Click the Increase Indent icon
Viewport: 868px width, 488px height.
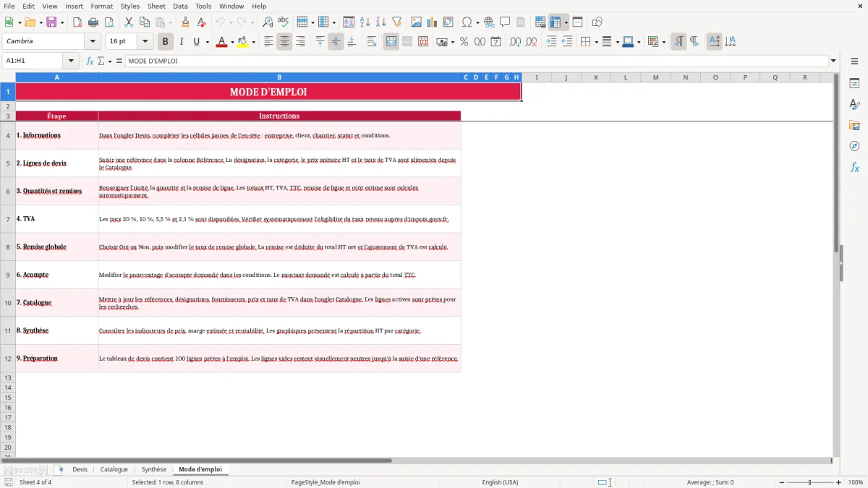[x=551, y=42]
